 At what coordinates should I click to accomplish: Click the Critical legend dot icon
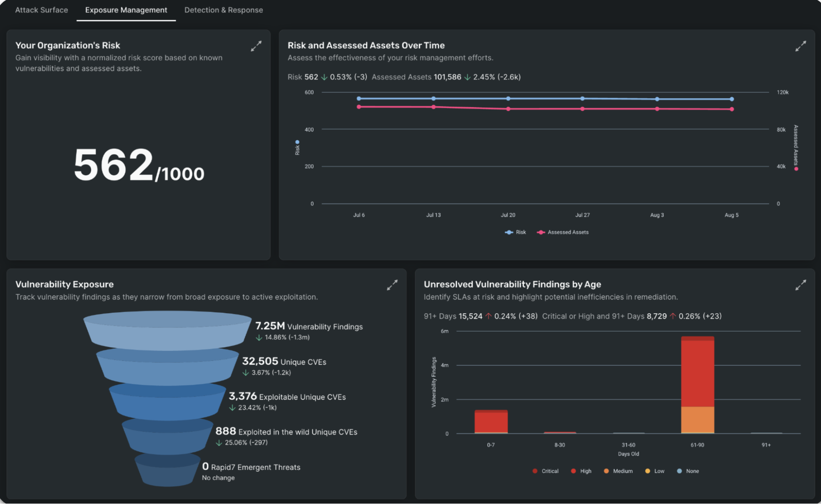pos(535,471)
